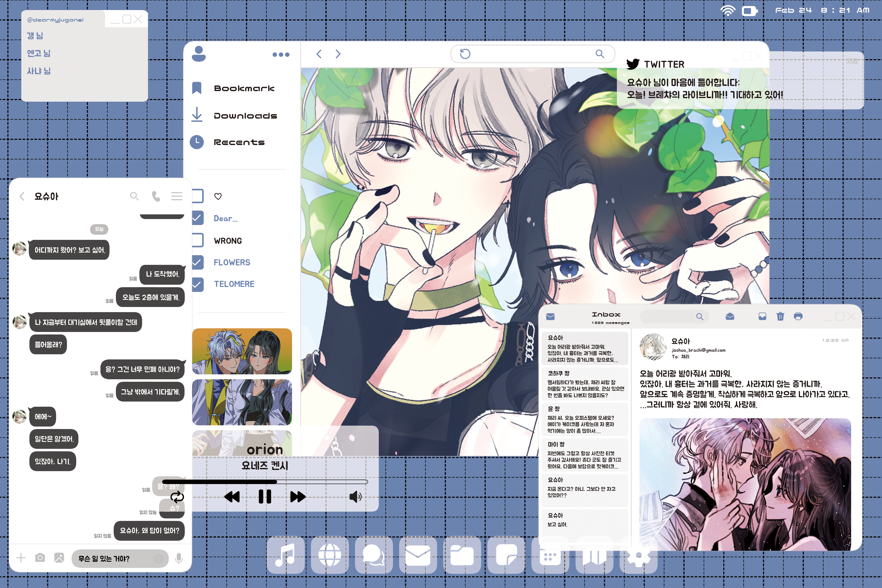
Task: Uncheck the TELOMERE checkbox
Action: pyautogui.click(x=198, y=285)
